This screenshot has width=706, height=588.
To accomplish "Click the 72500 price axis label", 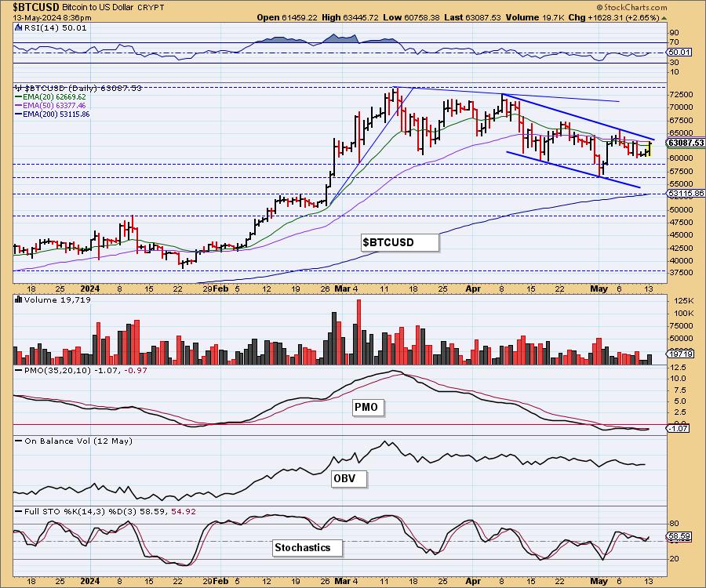I will (x=681, y=95).
